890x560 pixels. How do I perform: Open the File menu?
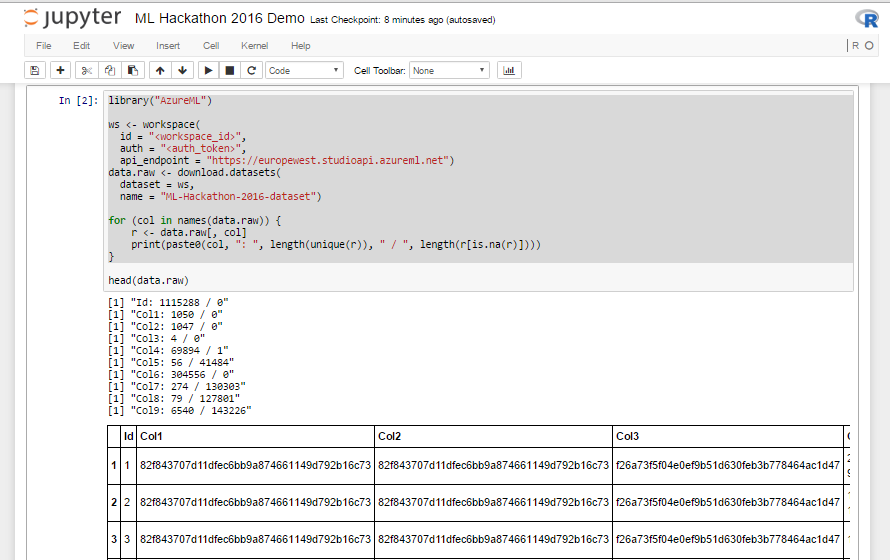(44, 45)
